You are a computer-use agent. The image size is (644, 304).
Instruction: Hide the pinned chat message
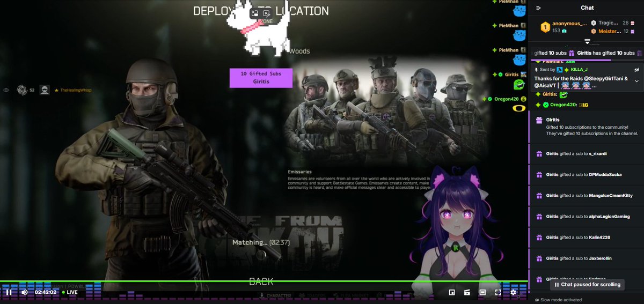tap(636, 70)
